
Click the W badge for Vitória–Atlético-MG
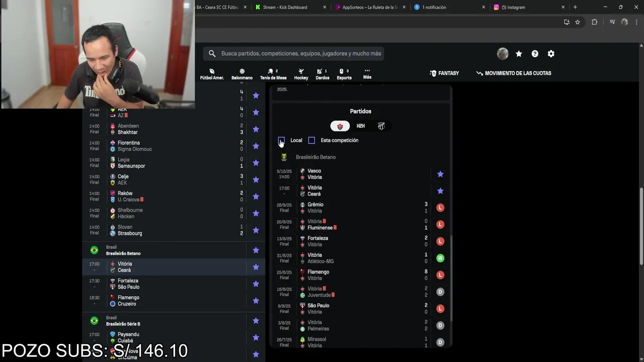(x=440, y=258)
